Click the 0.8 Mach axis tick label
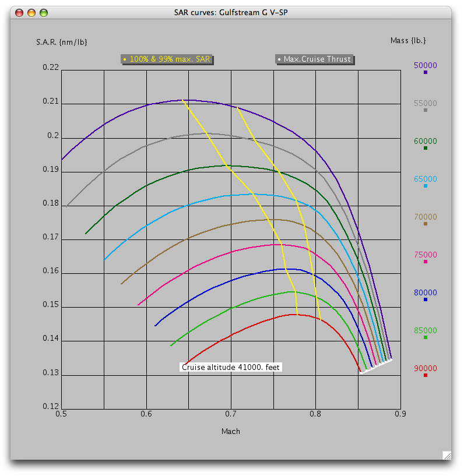This screenshot has width=464, height=476. 315,414
